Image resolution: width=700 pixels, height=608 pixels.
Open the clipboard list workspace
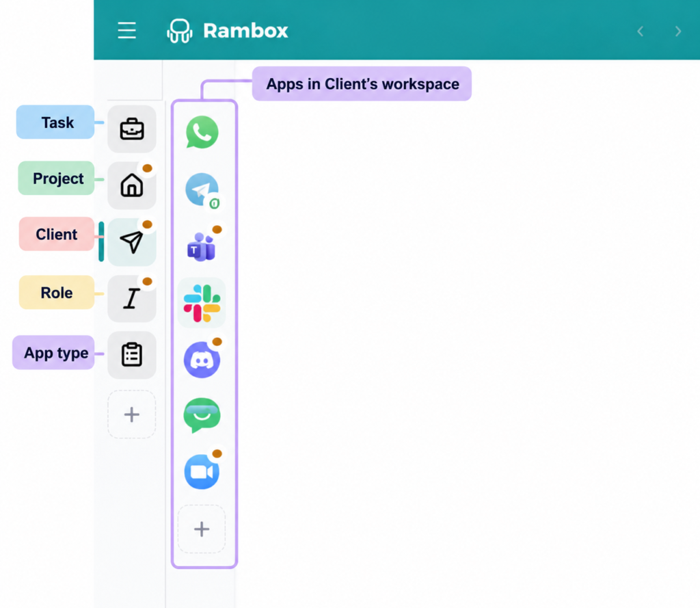[132, 355]
